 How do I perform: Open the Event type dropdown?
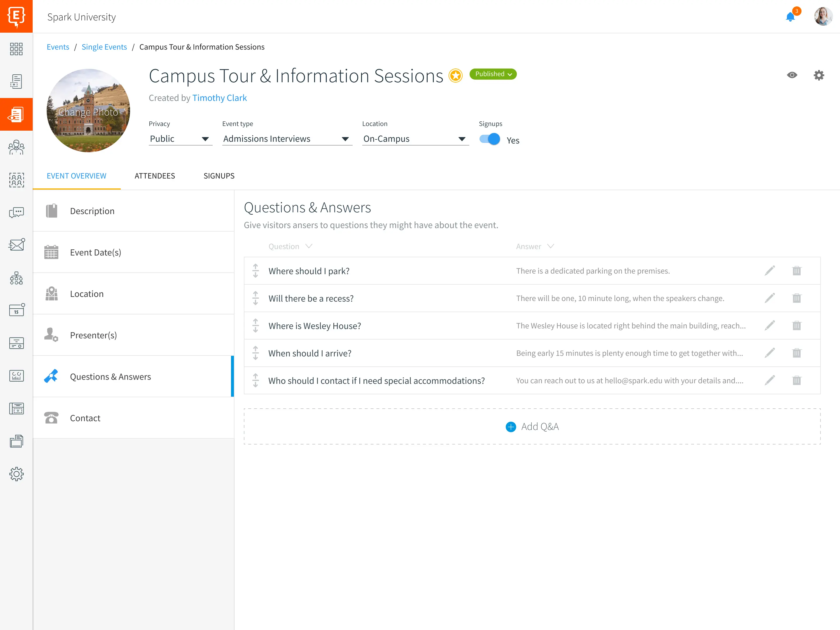[x=287, y=139]
